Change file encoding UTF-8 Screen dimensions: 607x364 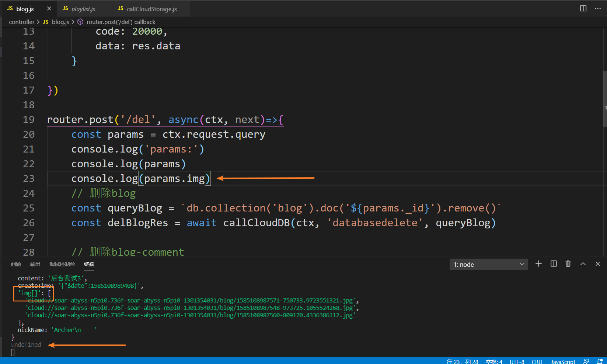click(517, 361)
